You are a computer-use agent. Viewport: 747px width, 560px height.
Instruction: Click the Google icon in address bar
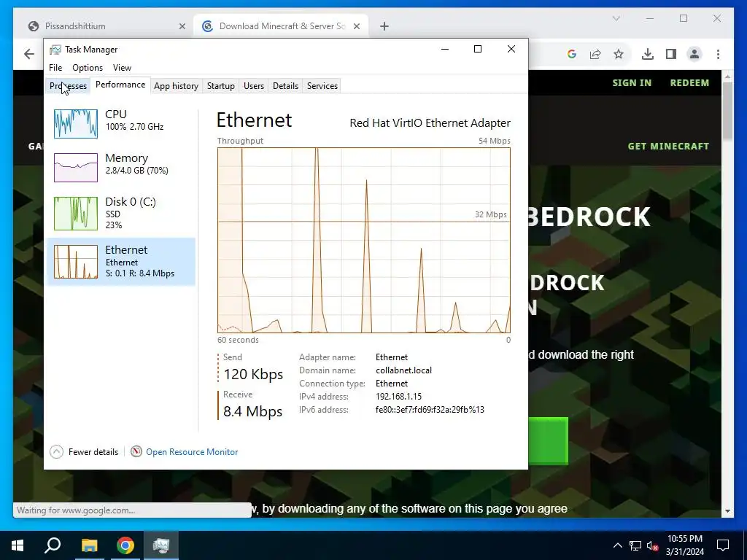click(572, 54)
